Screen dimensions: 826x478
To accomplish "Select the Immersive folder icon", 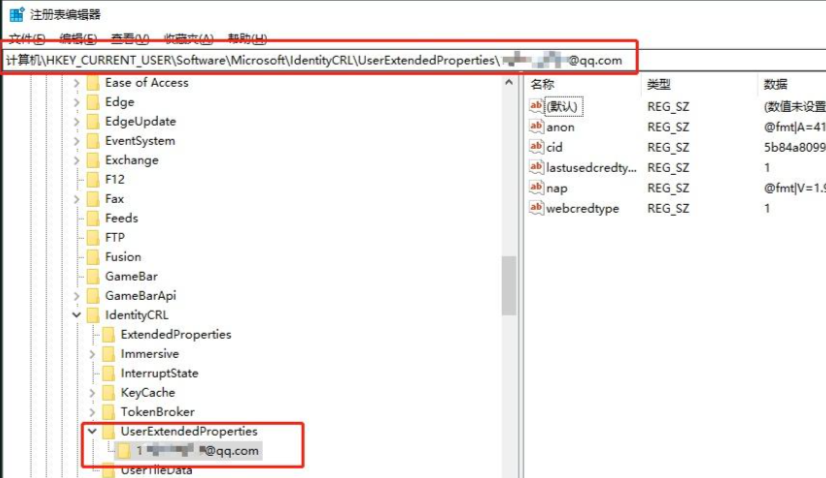I will coord(109,354).
